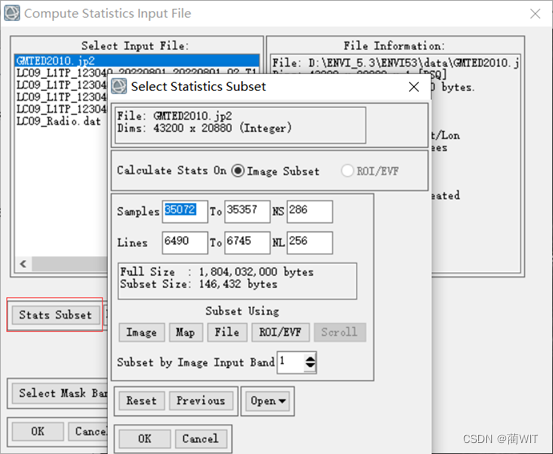Click the greyed-out Scroll button
This screenshot has width=553, height=454.
[x=340, y=332]
